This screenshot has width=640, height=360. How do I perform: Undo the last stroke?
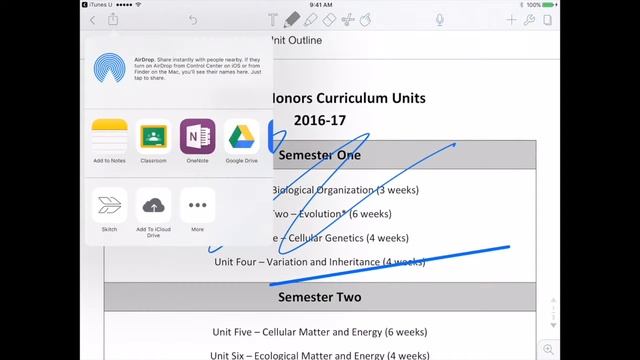pyautogui.click(x=193, y=20)
